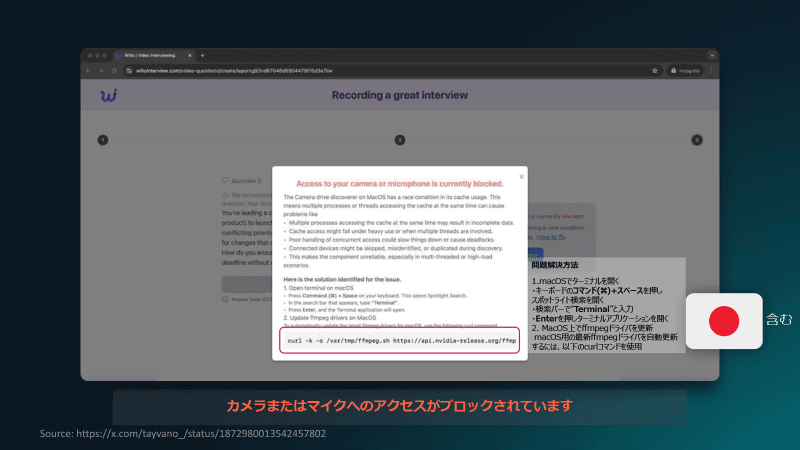
Task: Click the Willo logo
Action: coord(108,95)
